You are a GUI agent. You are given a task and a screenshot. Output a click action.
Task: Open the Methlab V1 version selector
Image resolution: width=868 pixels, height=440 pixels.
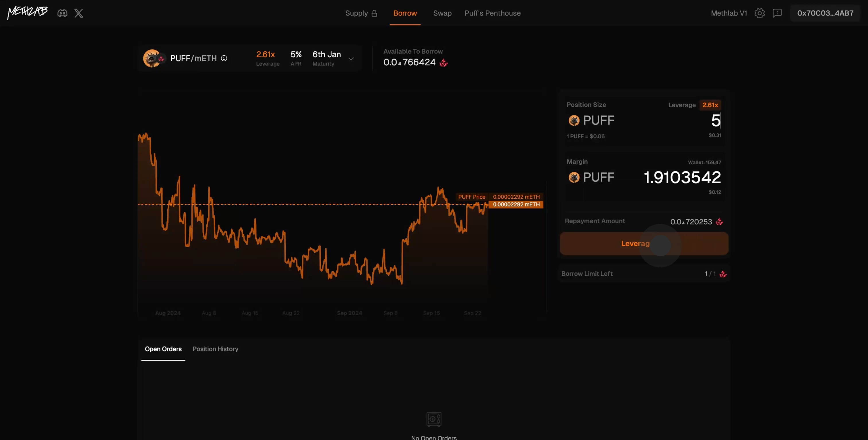click(x=729, y=13)
